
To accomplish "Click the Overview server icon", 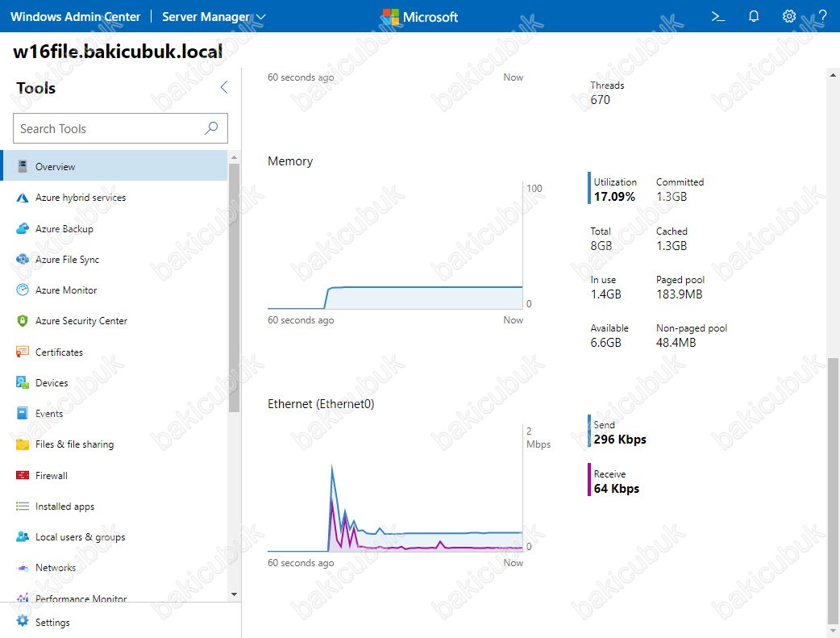I will pyautogui.click(x=23, y=166).
